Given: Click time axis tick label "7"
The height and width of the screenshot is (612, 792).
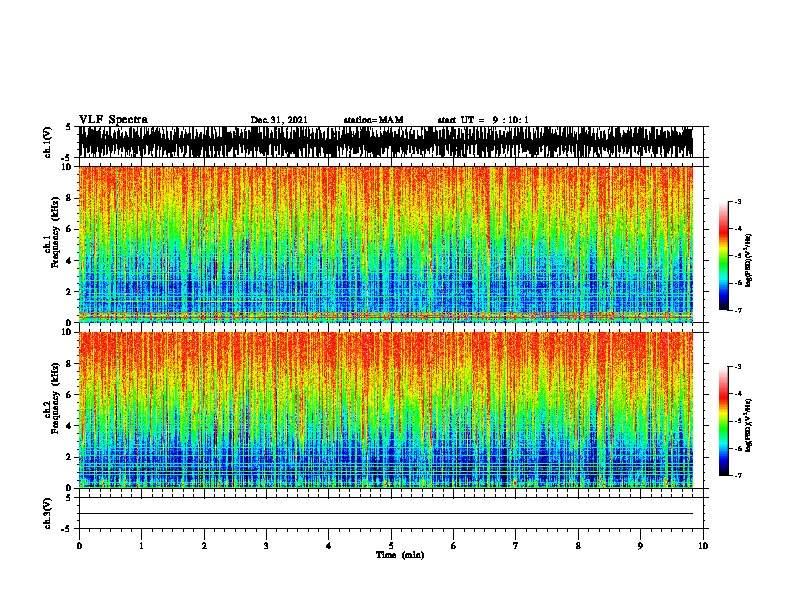Looking at the screenshot, I should coord(516,546).
